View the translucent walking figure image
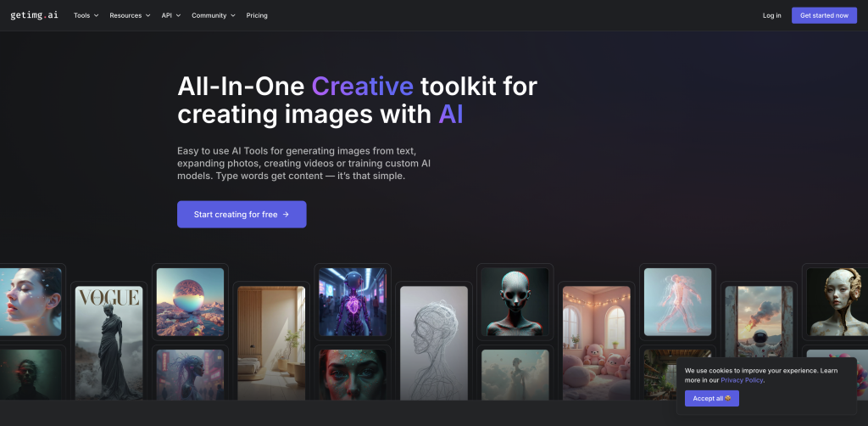 (x=677, y=302)
